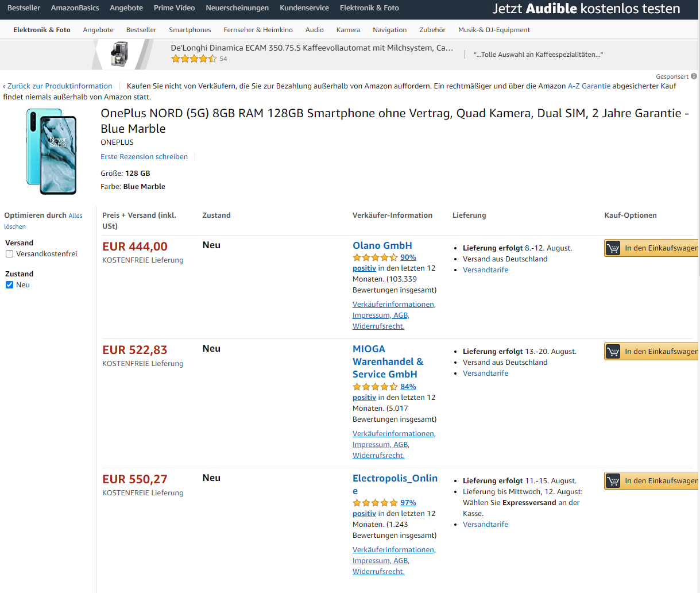Click Electropolis_Online star rating

[375, 503]
